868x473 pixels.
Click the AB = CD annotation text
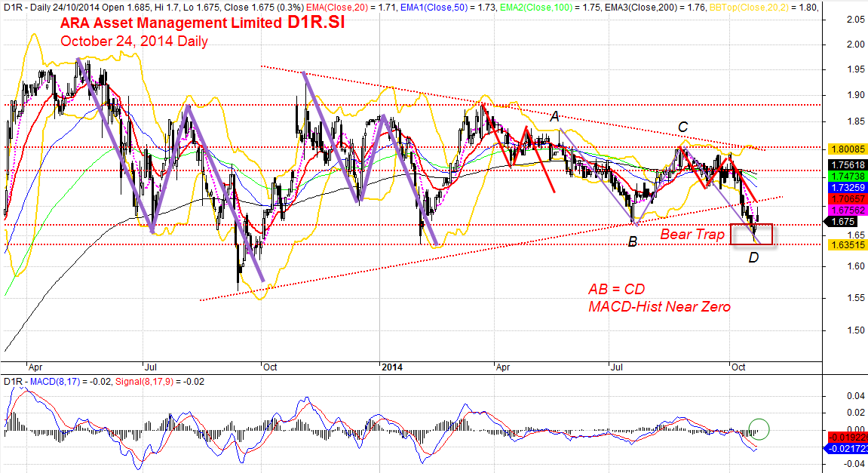[x=617, y=289]
